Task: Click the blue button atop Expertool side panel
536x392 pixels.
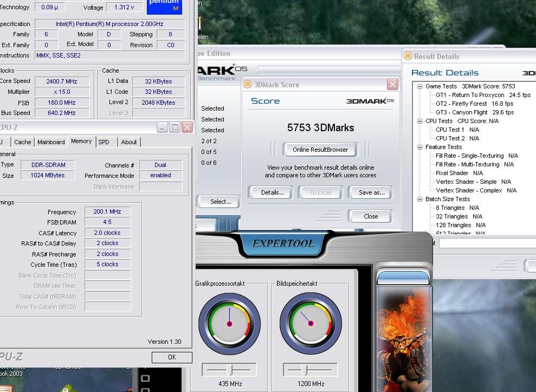Action: (403, 278)
